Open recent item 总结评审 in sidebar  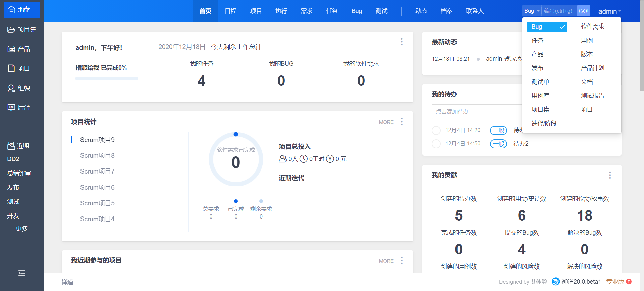[19, 173]
